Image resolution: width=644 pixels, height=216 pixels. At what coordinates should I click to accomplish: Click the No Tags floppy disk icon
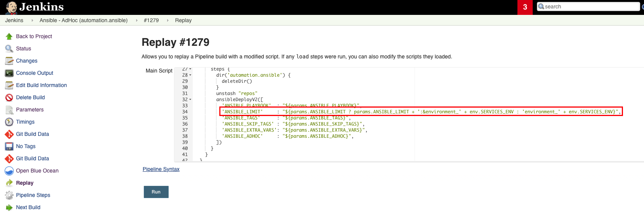coord(9,146)
